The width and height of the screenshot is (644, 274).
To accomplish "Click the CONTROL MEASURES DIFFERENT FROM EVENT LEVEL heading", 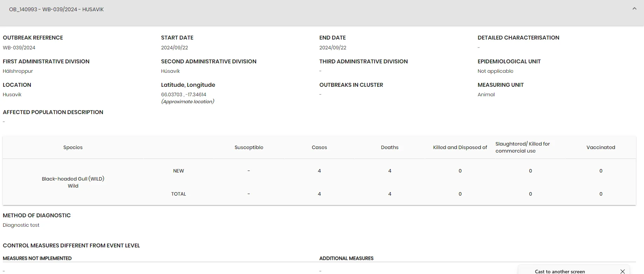I will [71, 245].
